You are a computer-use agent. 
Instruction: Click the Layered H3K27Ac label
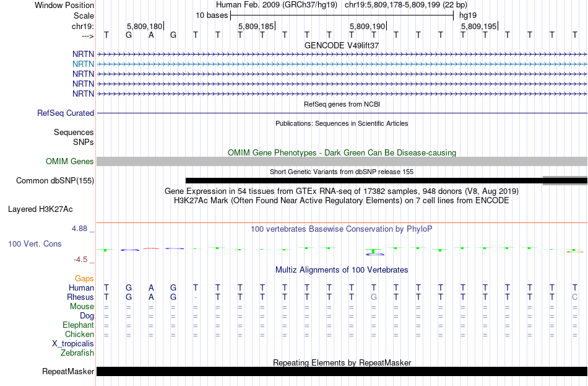point(40,209)
